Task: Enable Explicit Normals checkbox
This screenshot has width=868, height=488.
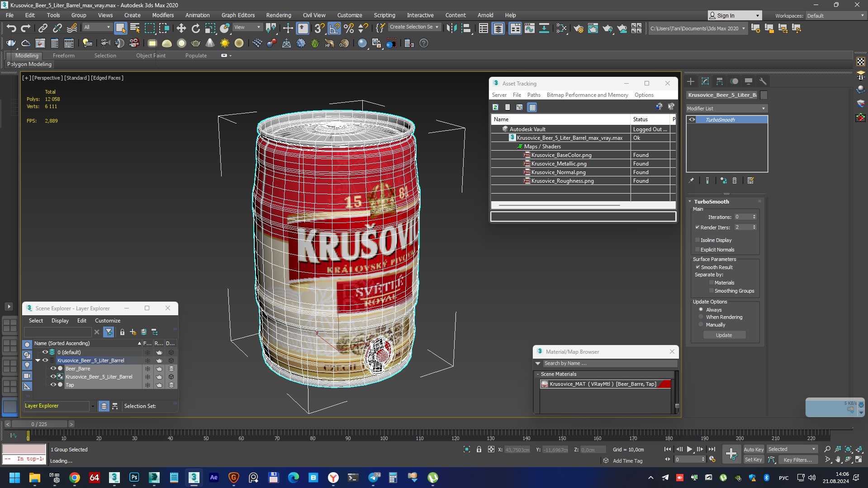Action: (x=697, y=250)
